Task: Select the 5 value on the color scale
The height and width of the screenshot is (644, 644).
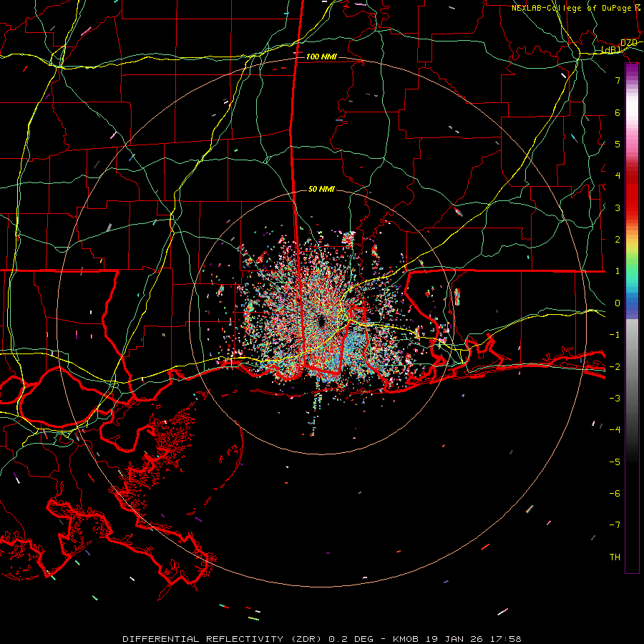Action: (618, 144)
